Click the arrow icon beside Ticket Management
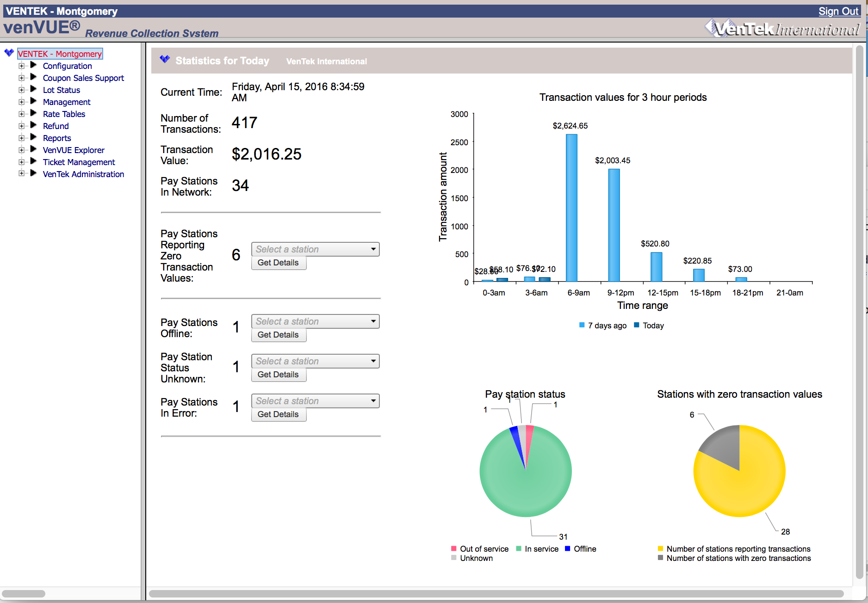 33,161
